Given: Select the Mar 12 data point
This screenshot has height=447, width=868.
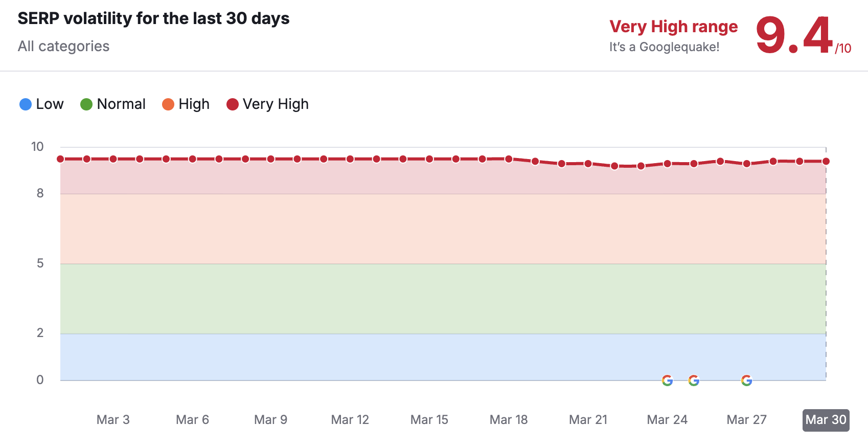Looking at the screenshot, I should 350,159.
